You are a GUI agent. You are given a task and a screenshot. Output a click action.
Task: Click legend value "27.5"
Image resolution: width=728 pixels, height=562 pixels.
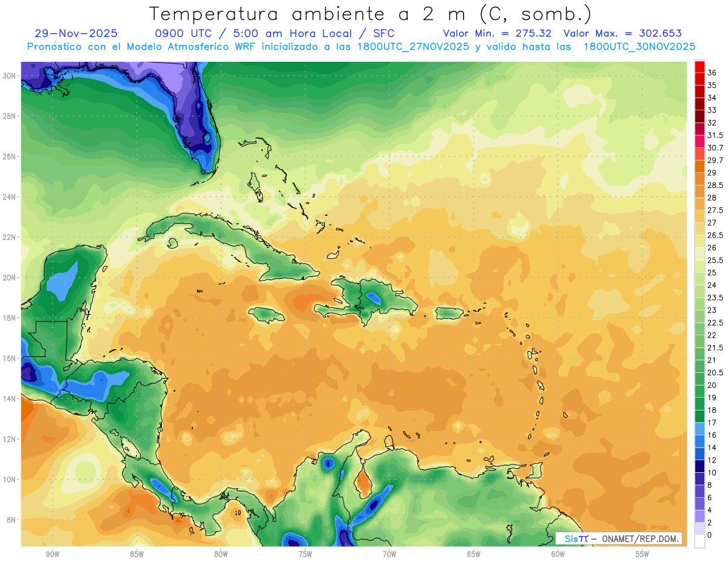coord(715,210)
